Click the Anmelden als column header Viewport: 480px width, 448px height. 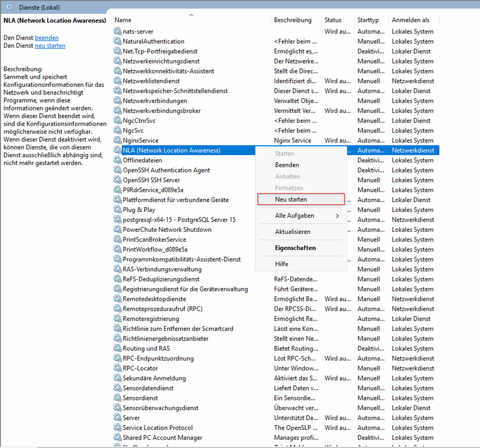coord(410,20)
